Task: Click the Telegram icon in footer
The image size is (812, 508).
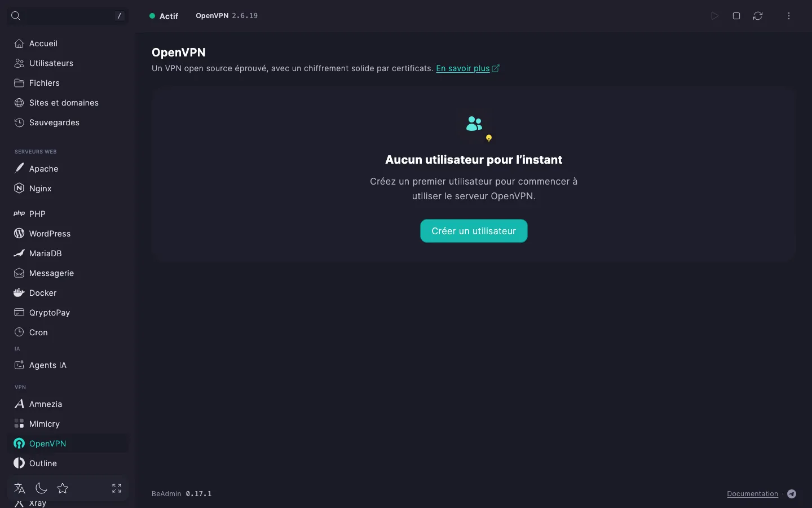Action: coord(792,494)
